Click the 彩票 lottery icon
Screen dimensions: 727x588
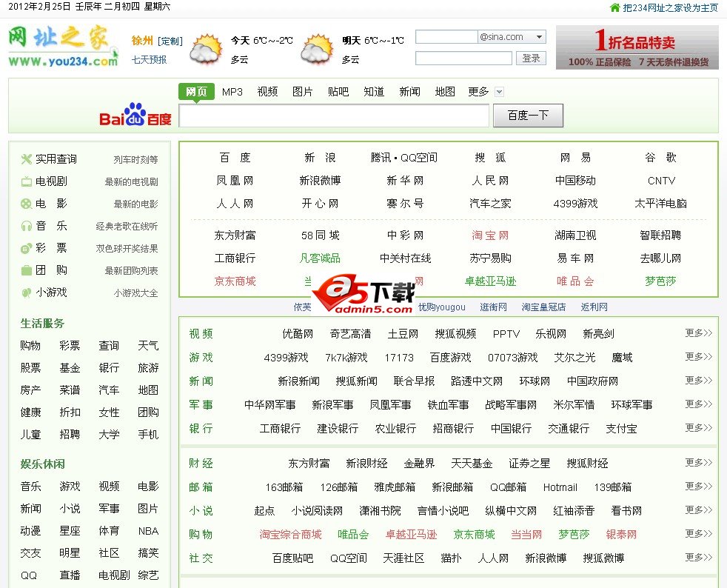(27, 248)
